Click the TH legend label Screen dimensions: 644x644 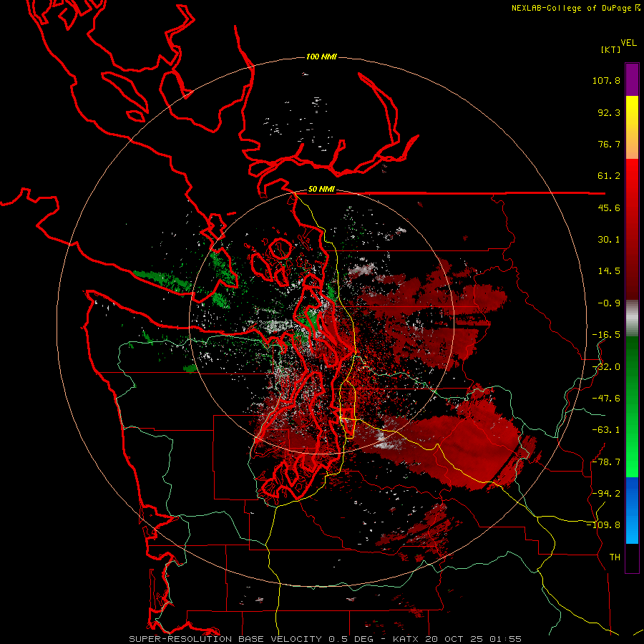click(615, 557)
